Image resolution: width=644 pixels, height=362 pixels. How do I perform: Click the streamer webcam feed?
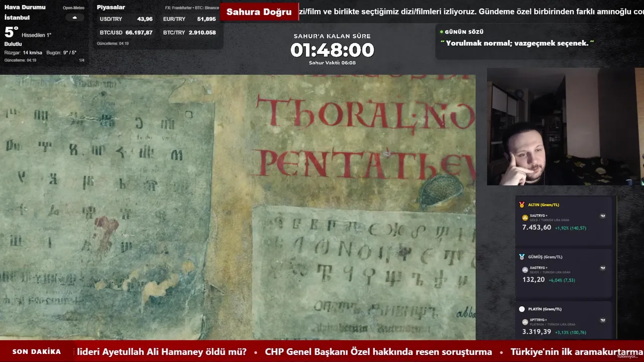(565, 127)
